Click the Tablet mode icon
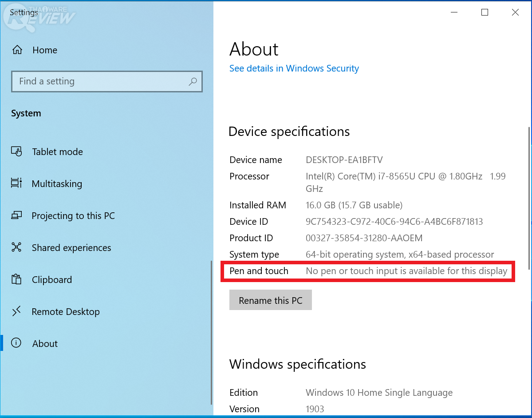Image resolution: width=532 pixels, height=418 pixels. [16, 152]
